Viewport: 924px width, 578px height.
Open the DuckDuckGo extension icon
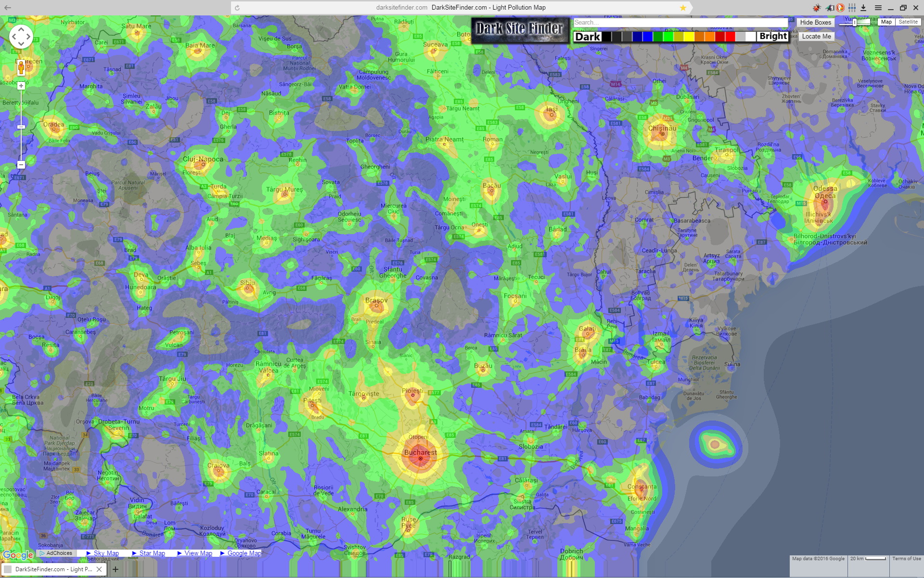[840, 8]
